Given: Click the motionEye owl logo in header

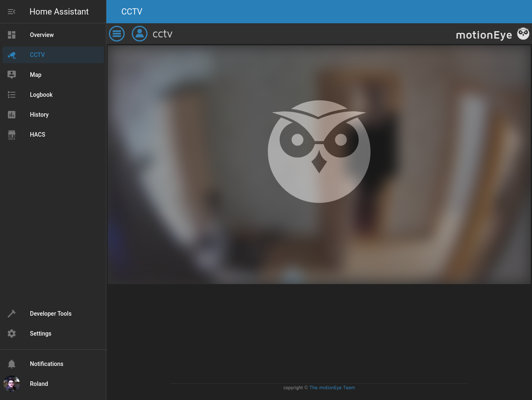Looking at the screenshot, I should point(523,34).
